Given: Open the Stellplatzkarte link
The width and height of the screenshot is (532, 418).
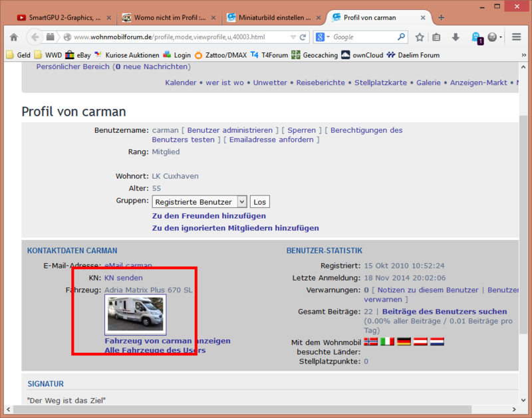Looking at the screenshot, I should (x=380, y=82).
